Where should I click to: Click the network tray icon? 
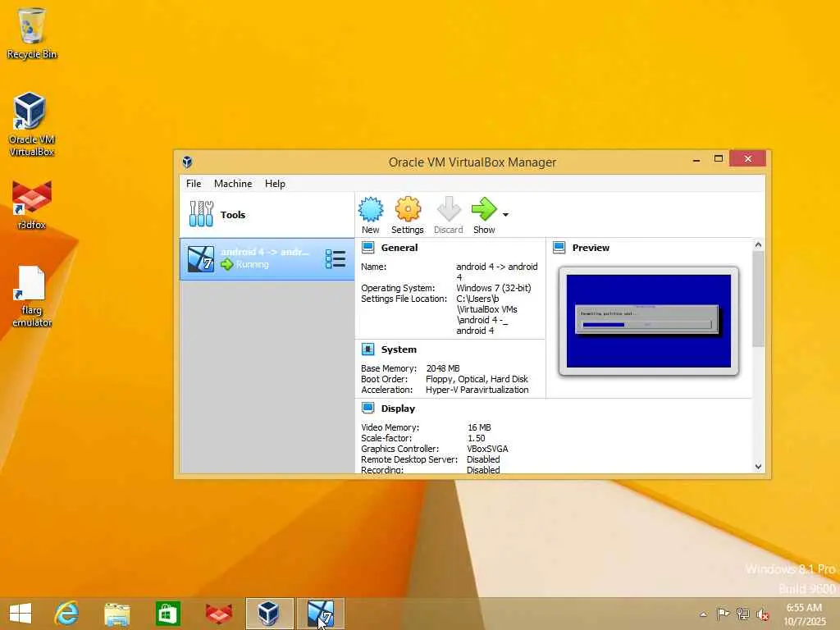742,614
